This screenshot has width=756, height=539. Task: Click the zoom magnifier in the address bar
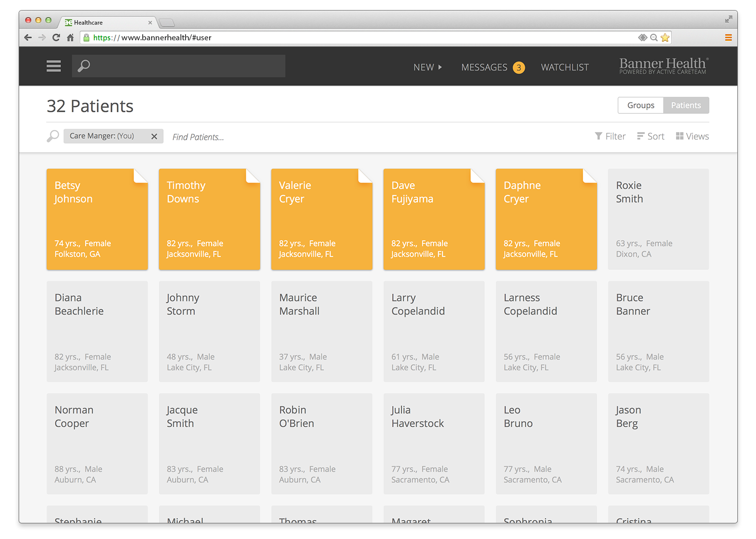coord(654,37)
